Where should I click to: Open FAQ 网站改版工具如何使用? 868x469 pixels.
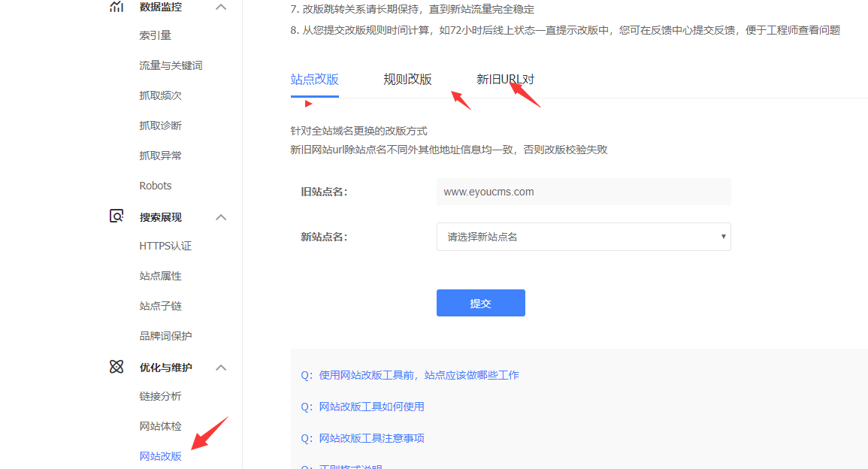pyautogui.click(x=371, y=407)
